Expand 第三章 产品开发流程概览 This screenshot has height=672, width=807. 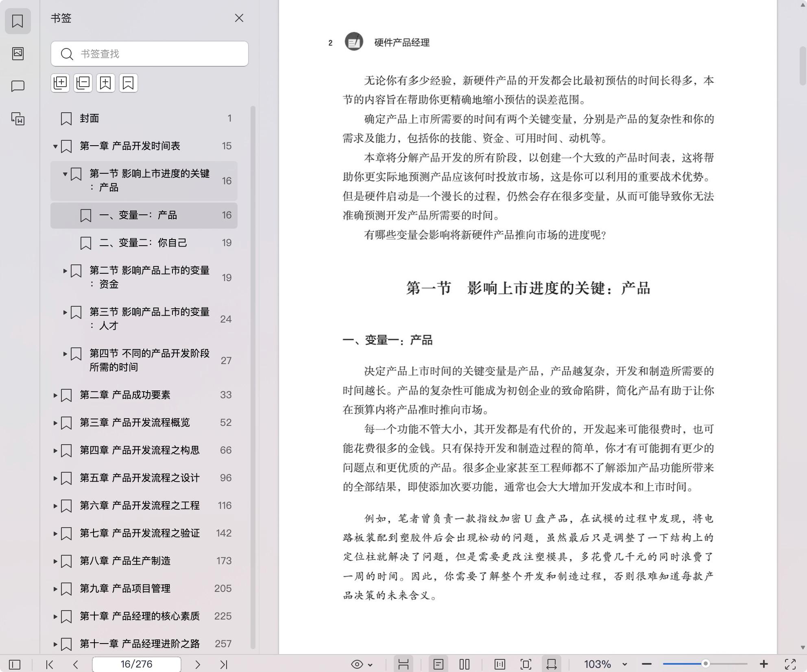coord(55,423)
